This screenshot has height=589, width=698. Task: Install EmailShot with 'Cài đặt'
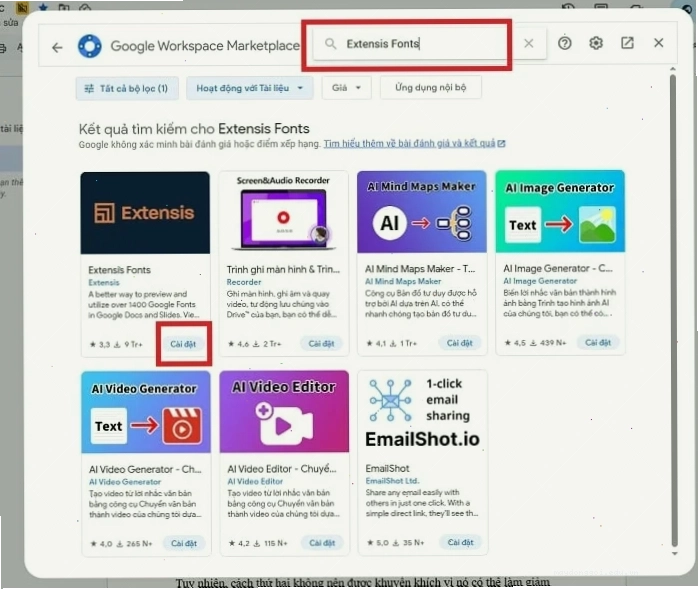461,542
